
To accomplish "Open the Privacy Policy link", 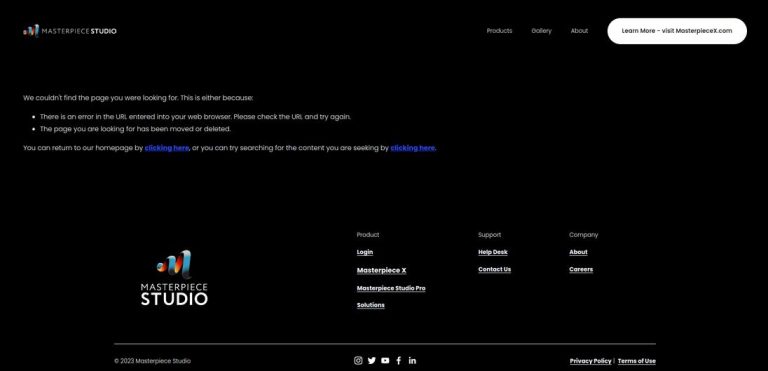I will tap(591, 361).
